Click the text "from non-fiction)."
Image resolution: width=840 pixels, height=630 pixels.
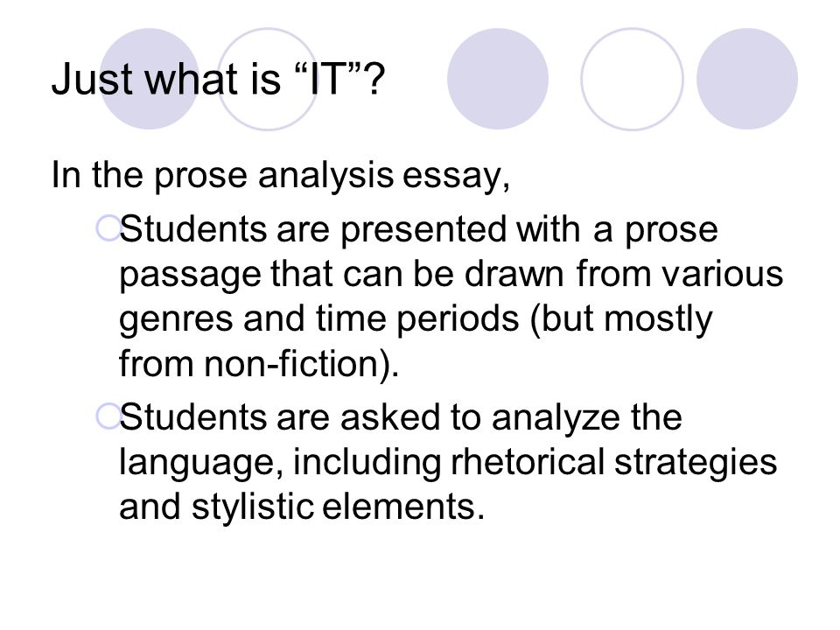(259, 364)
